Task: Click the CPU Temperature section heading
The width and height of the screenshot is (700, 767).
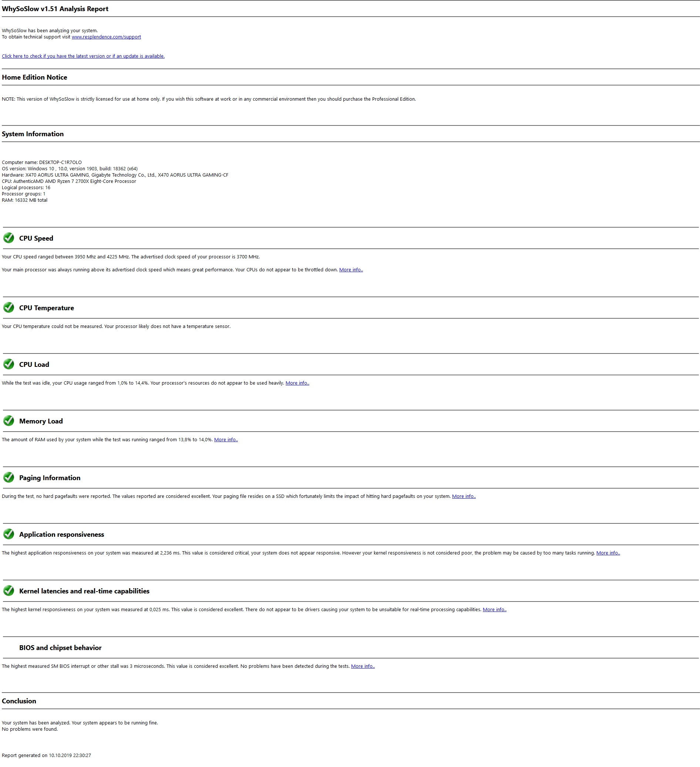Action: 46,308
